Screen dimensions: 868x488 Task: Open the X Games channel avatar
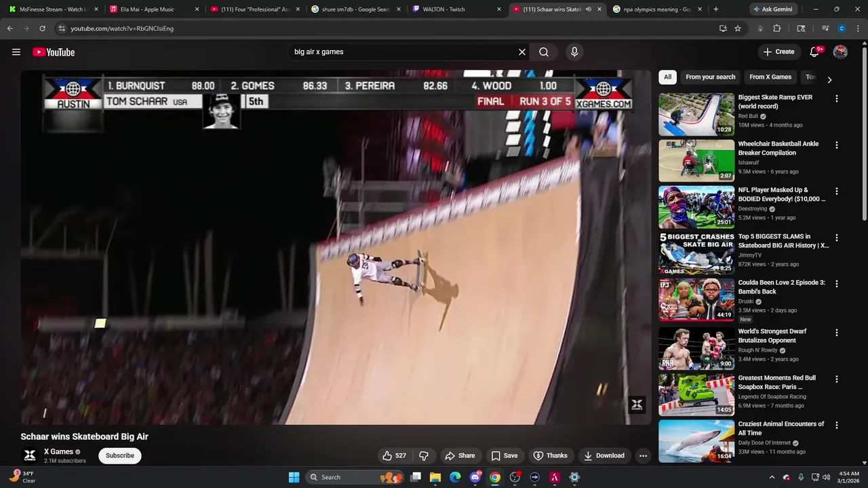(30, 455)
